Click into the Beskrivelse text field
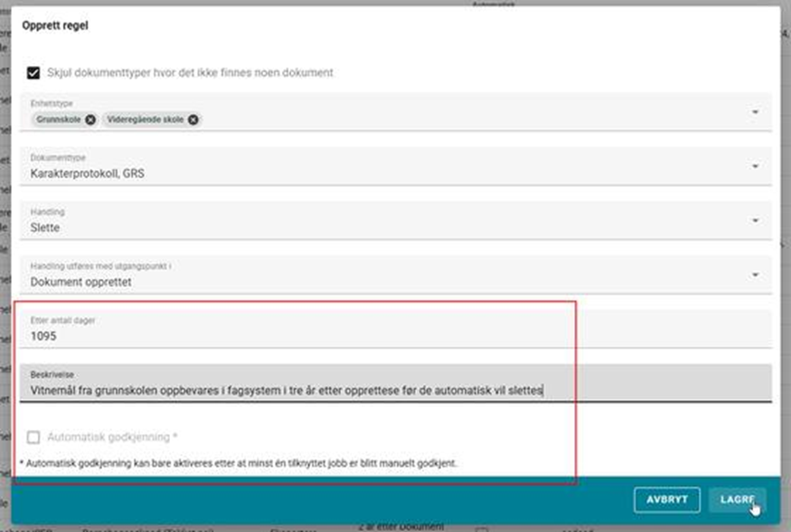This screenshot has height=532, width=791. [362, 390]
